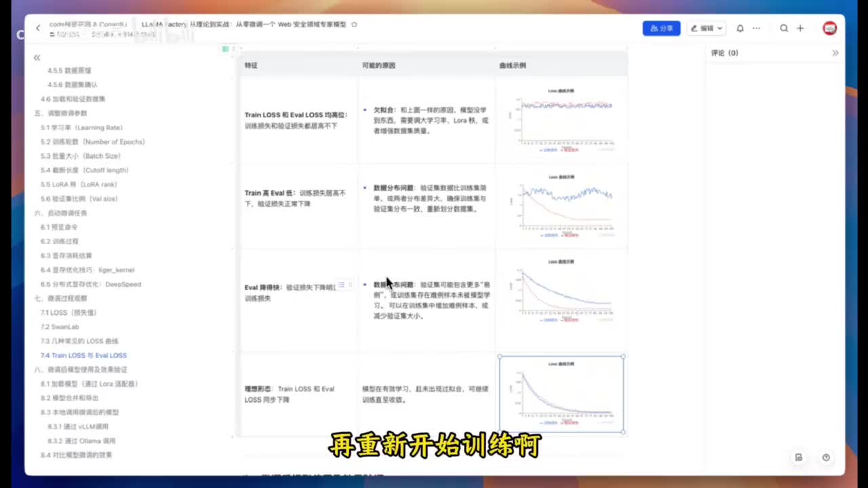868x488 pixels.
Task: Open the document history icon at bottom right
Action: 799,457
